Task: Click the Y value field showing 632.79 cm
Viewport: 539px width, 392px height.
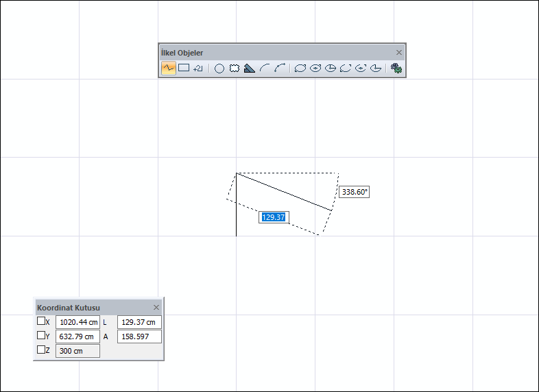Action: [77, 336]
